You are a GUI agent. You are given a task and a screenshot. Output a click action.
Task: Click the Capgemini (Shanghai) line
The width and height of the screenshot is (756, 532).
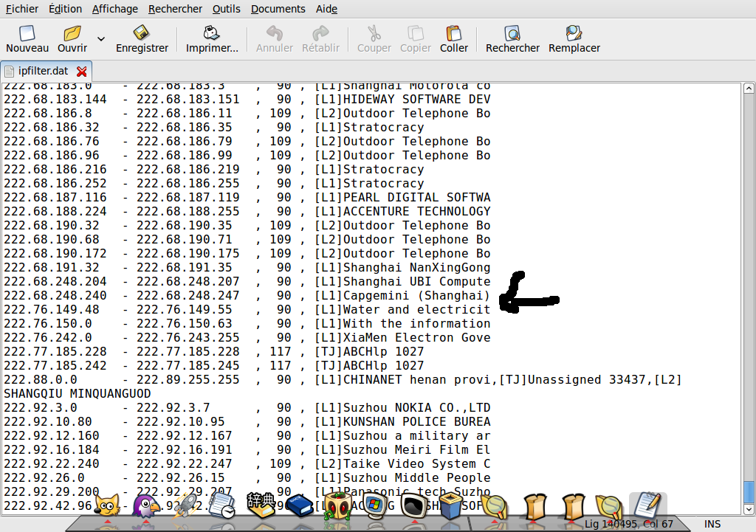click(x=247, y=295)
